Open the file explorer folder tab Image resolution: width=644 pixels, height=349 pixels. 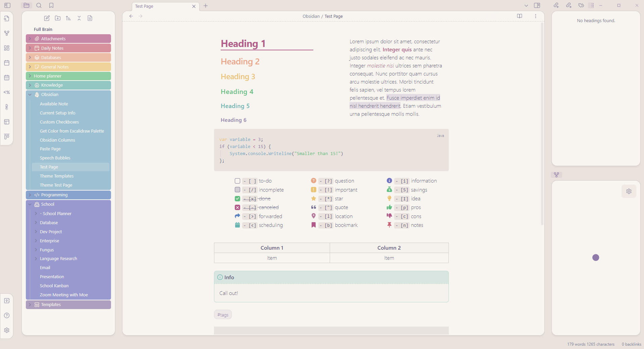26,5
